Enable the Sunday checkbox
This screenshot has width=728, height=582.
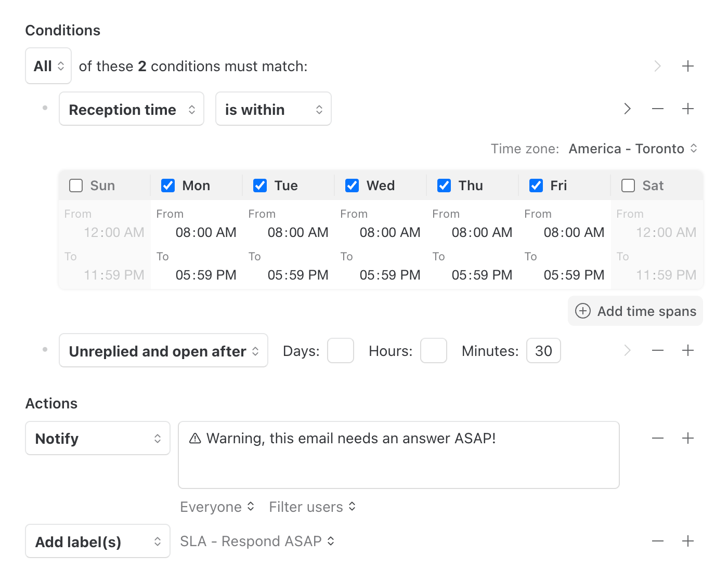pos(76,185)
